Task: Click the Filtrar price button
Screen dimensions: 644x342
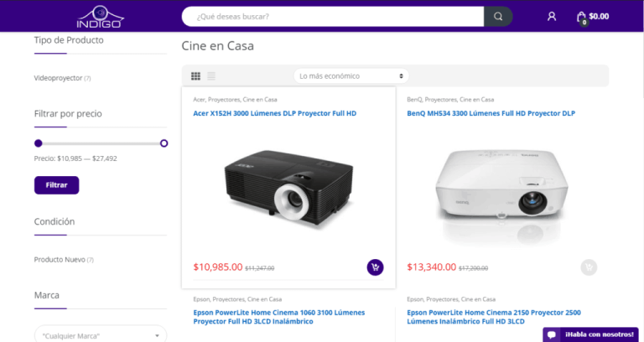Action: (56, 184)
